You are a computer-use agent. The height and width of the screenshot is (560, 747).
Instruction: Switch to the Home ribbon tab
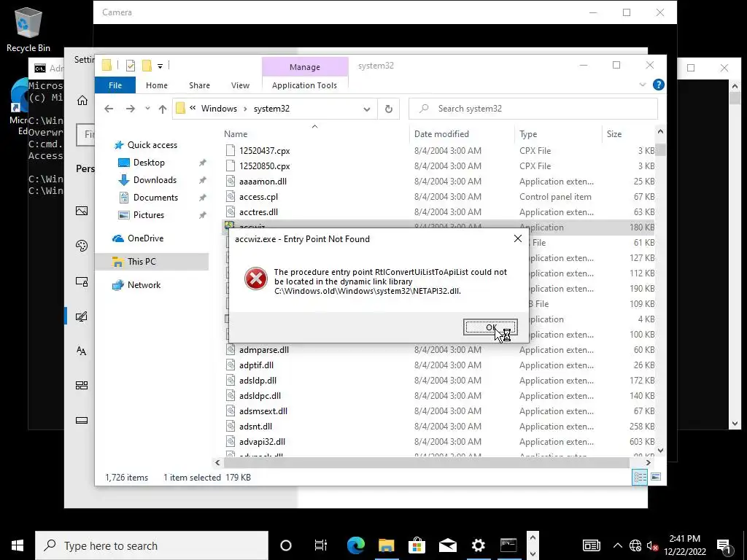pos(157,85)
